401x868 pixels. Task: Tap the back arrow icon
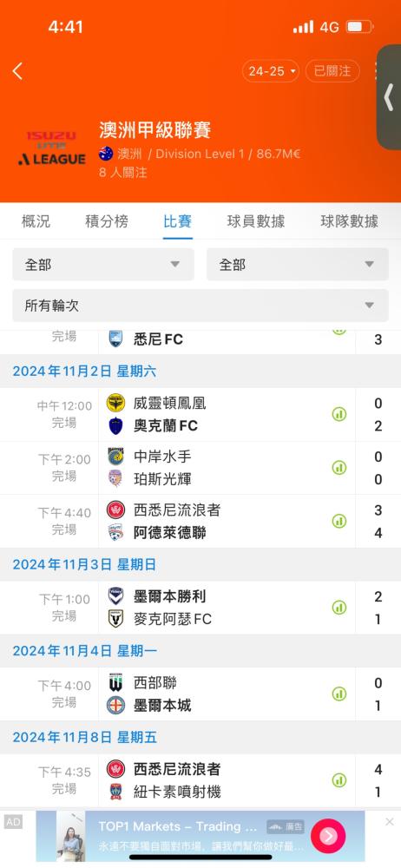pos(17,71)
